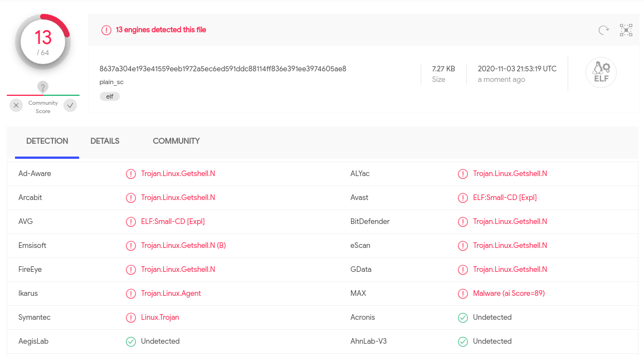Click the ELF:Small-CD [Expl] link for Avast
The width and height of the screenshot is (644, 356).
click(x=506, y=197)
